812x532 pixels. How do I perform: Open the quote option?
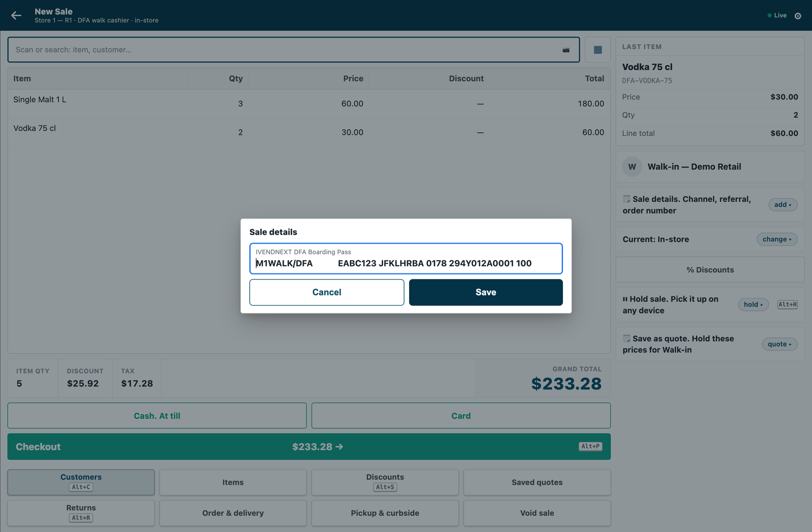tap(780, 344)
